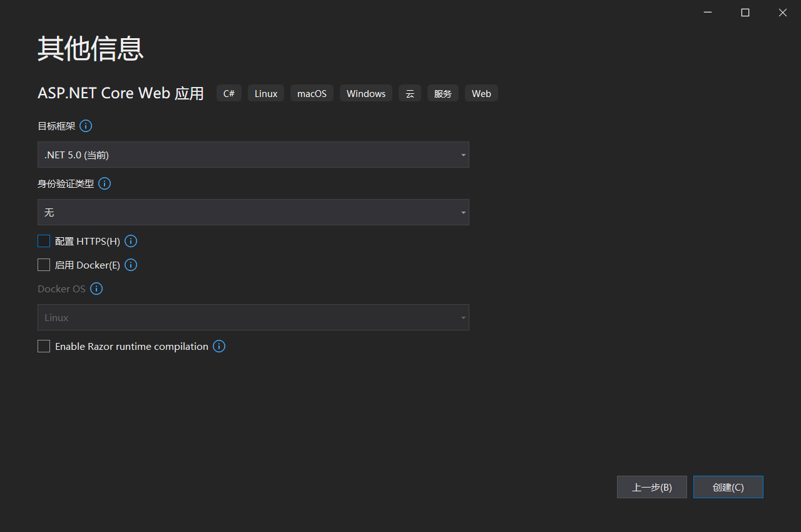Click the 其他信息 heading
The image size is (801, 532).
pos(91,48)
